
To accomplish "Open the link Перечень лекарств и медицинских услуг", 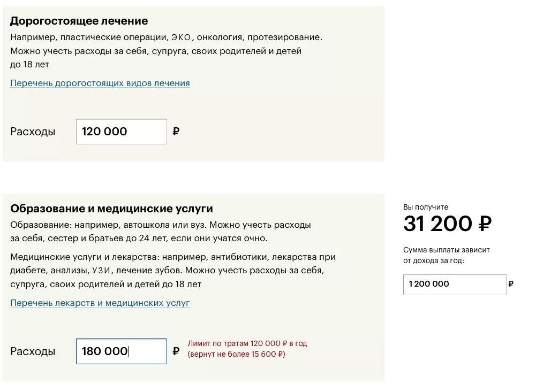I will tap(100, 303).
